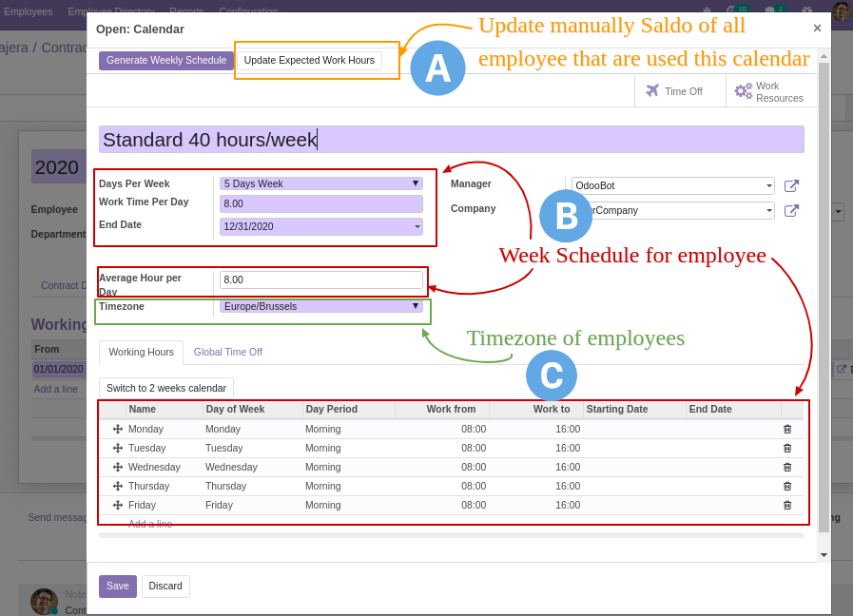Expand the Days Per Week dropdown

(x=320, y=183)
